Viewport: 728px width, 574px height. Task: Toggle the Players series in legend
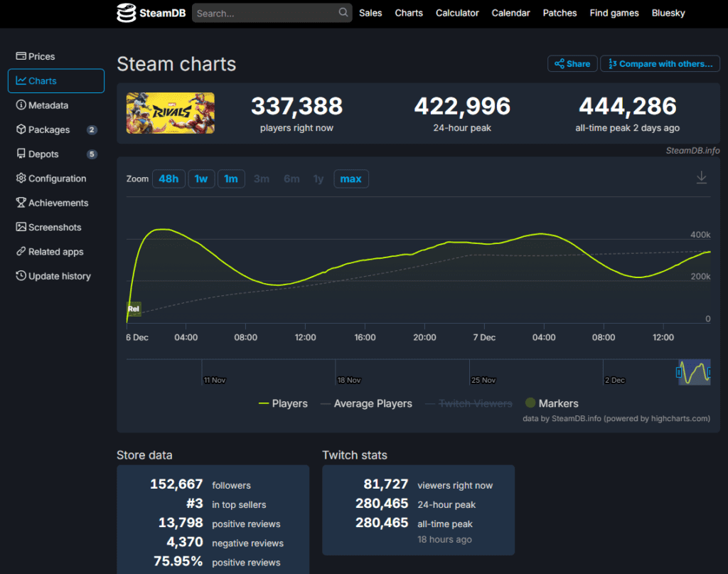[283, 403]
